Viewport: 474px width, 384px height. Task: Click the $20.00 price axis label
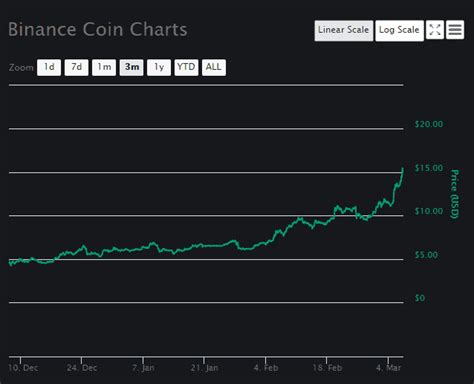click(x=429, y=124)
